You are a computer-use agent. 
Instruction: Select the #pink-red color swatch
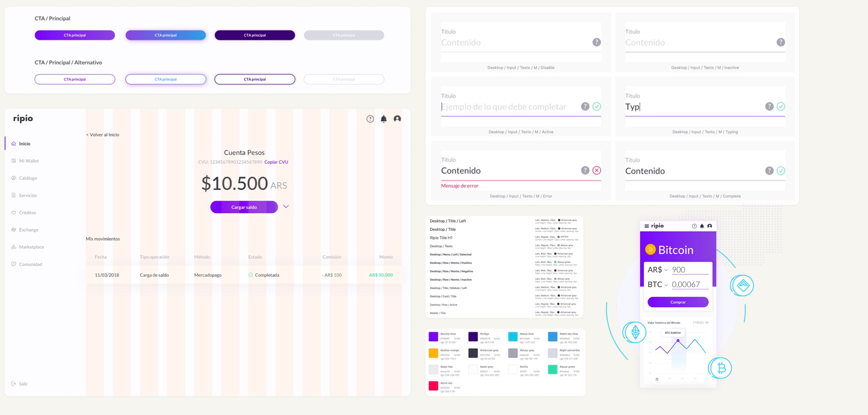[x=433, y=386]
